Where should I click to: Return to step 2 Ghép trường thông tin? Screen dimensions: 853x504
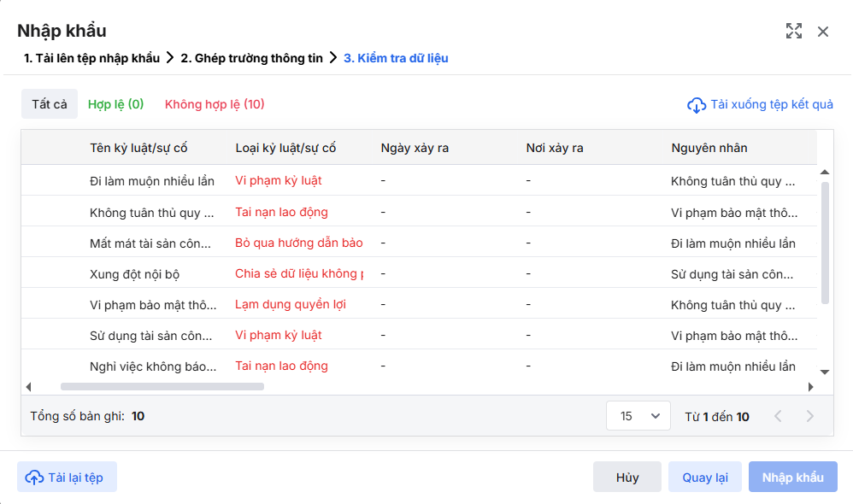tap(251, 58)
